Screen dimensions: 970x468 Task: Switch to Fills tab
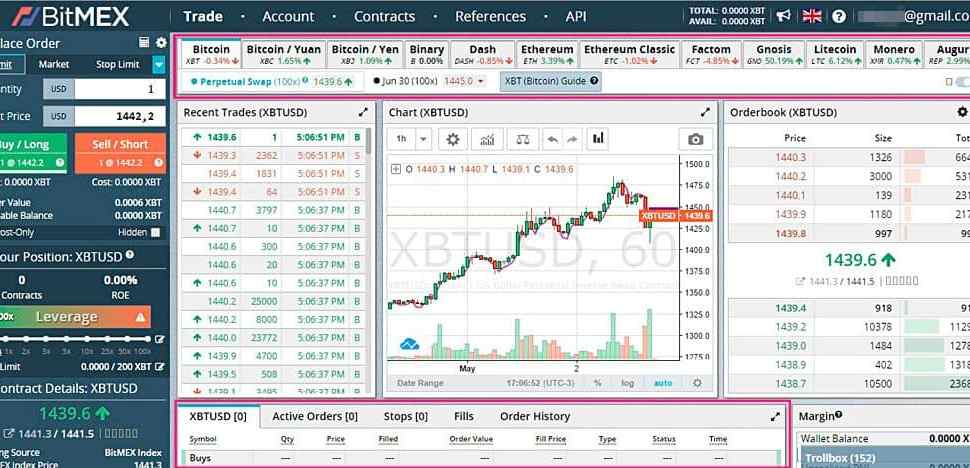(x=464, y=416)
